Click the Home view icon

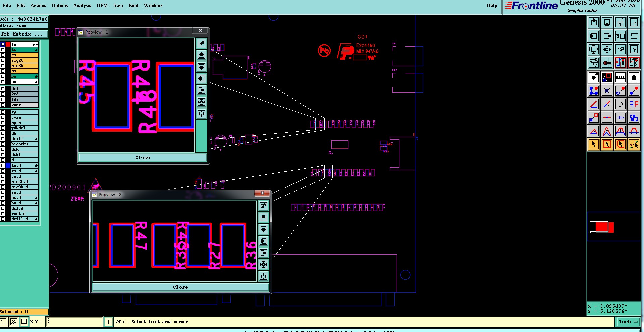click(x=620, y=23)
